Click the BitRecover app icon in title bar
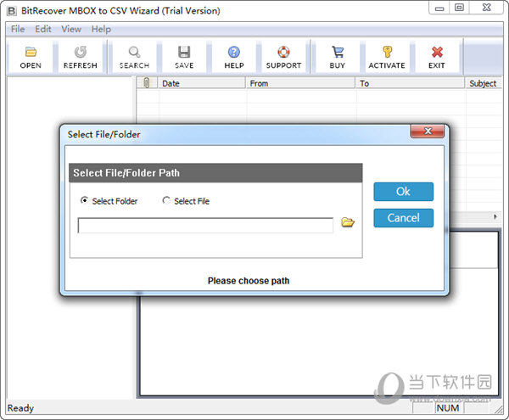The image size is (509, 420). tap(11, 11)
